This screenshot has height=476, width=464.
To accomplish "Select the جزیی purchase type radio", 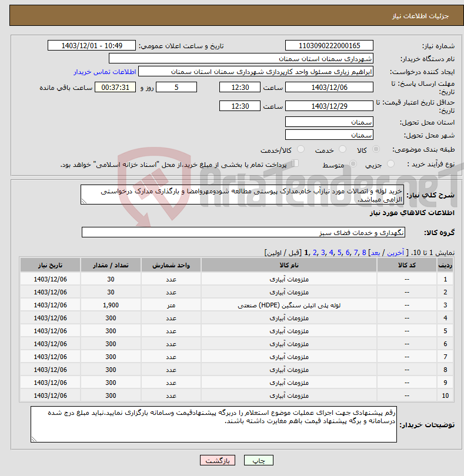I will pyautogui.click(x=390, y=163).
